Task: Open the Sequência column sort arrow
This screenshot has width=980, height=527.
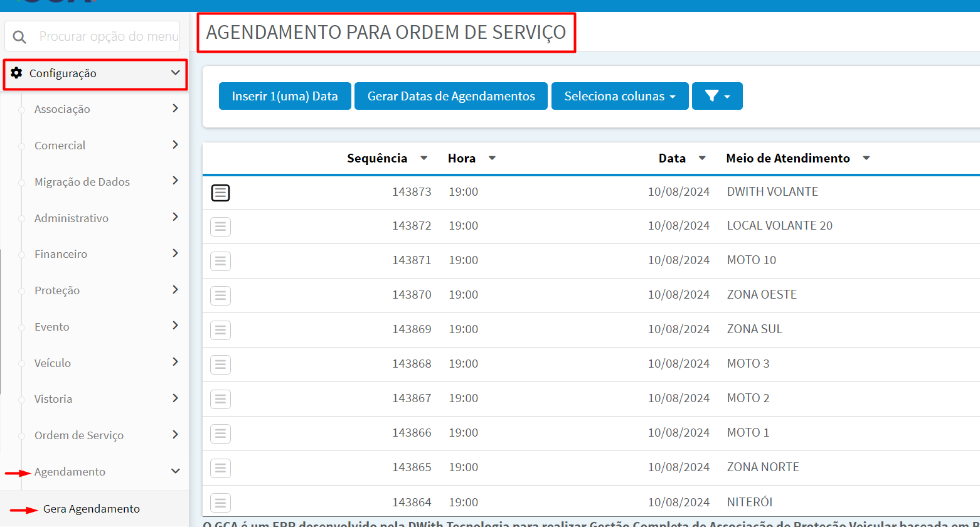Action: 424,158
